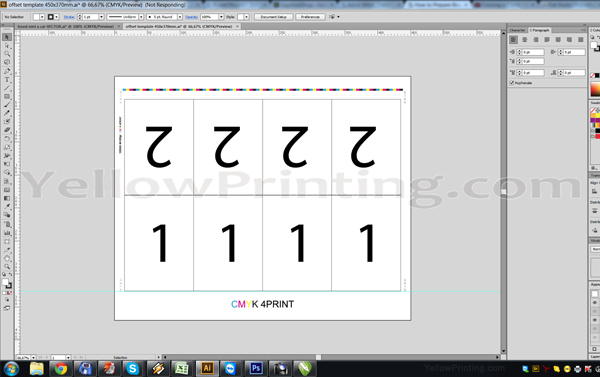The width and height of the screenshot is (600, 377).
Task: Select the Free Transform tool
Action: click(x=7, y=164)
